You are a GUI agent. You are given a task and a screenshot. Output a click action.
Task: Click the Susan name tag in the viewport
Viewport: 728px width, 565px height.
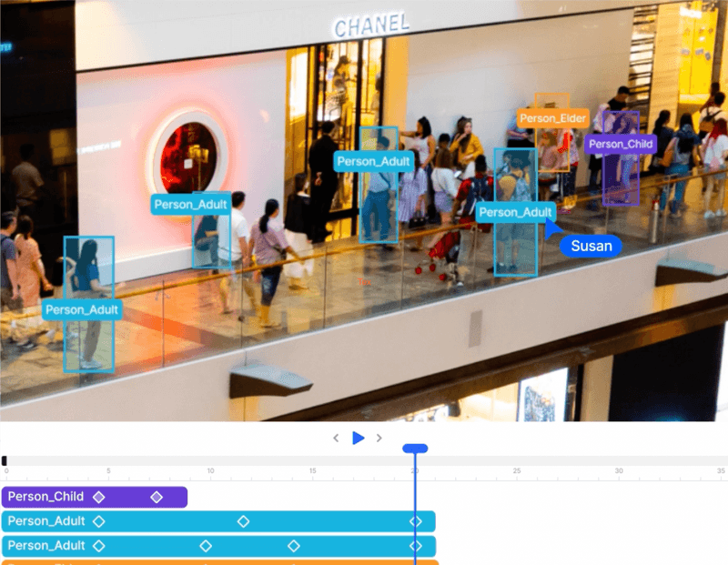pos(591,246)
